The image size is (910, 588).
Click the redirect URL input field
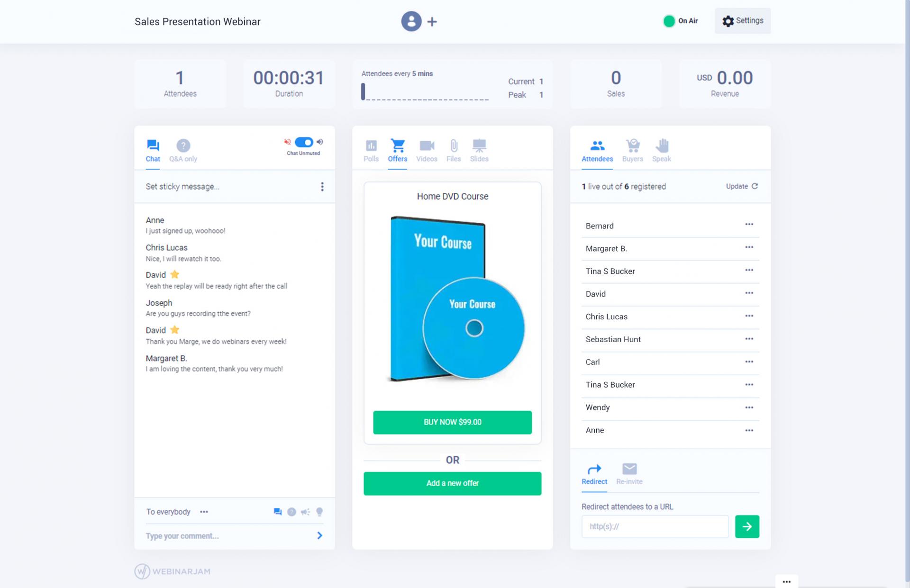coord(655,526)
